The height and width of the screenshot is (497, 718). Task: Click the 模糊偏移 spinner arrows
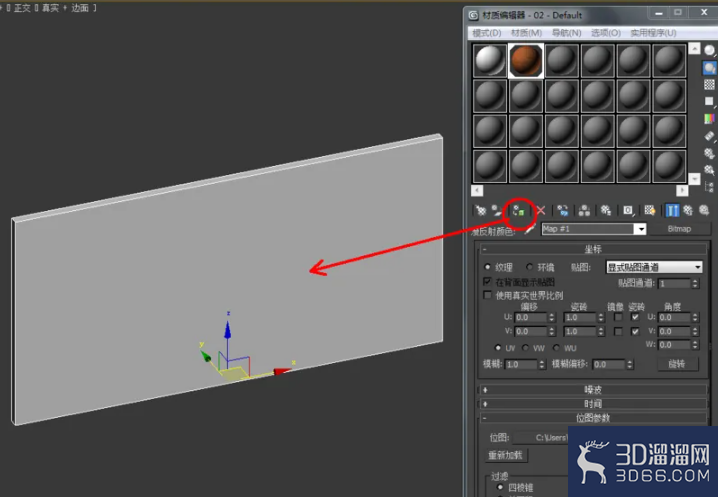[x=630, y=364]
